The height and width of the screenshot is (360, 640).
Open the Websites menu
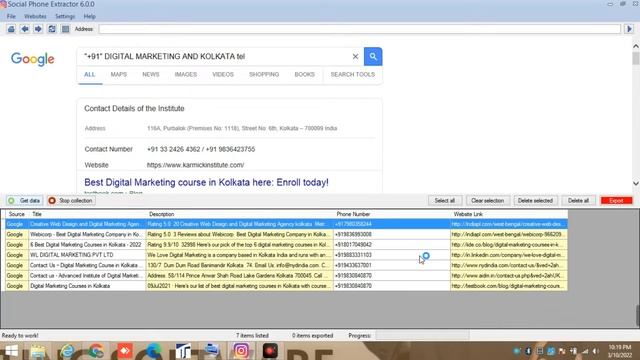(35, 16)
